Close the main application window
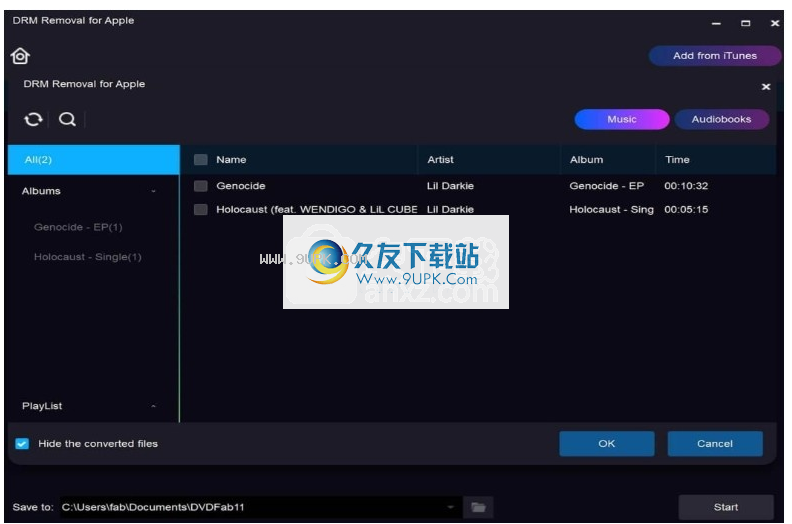The height and width of the screenshot is (524, 792). click(x=774, y=23)
